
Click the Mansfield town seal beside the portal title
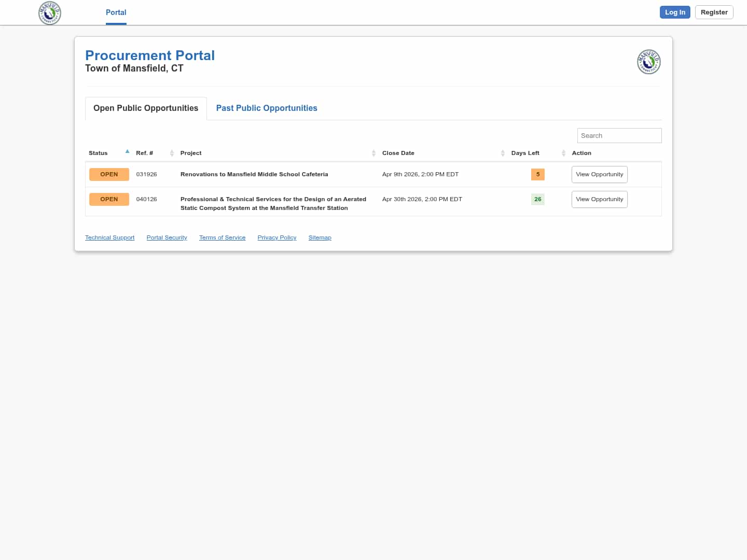coord(648,62)
